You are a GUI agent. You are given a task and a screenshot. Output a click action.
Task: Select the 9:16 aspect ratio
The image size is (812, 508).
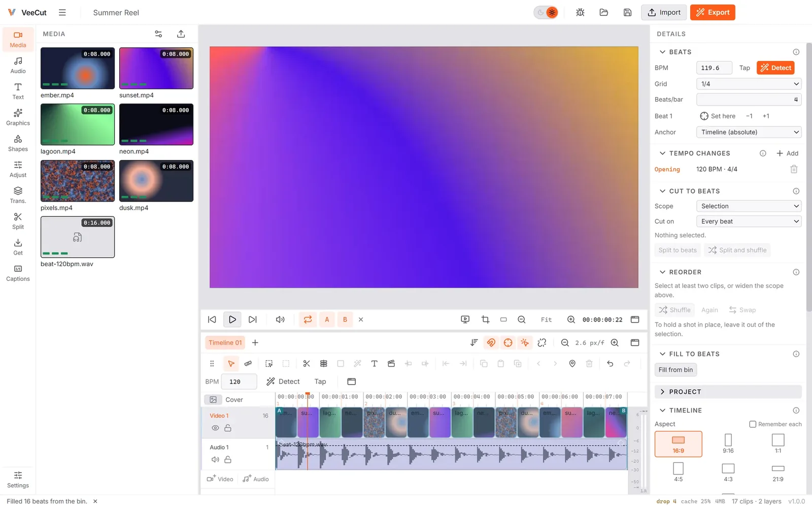pos(728,444)
